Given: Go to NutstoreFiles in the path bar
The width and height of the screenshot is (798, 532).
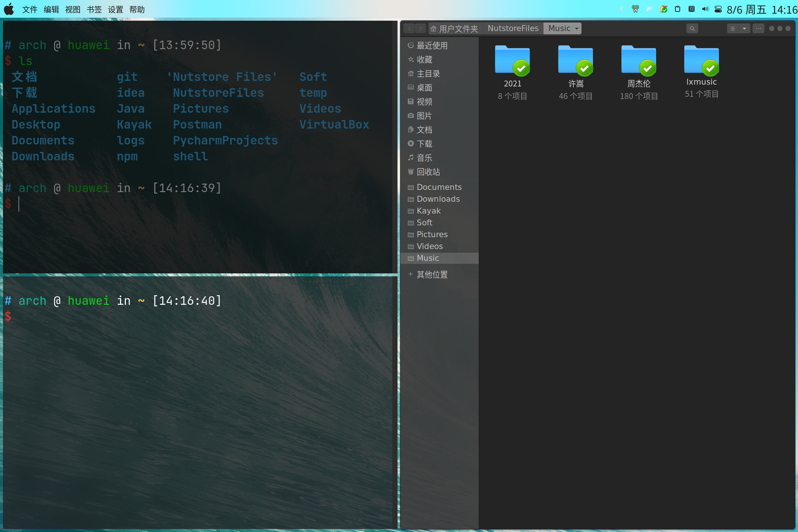Looking at the screenshot, I should (513, 28).
